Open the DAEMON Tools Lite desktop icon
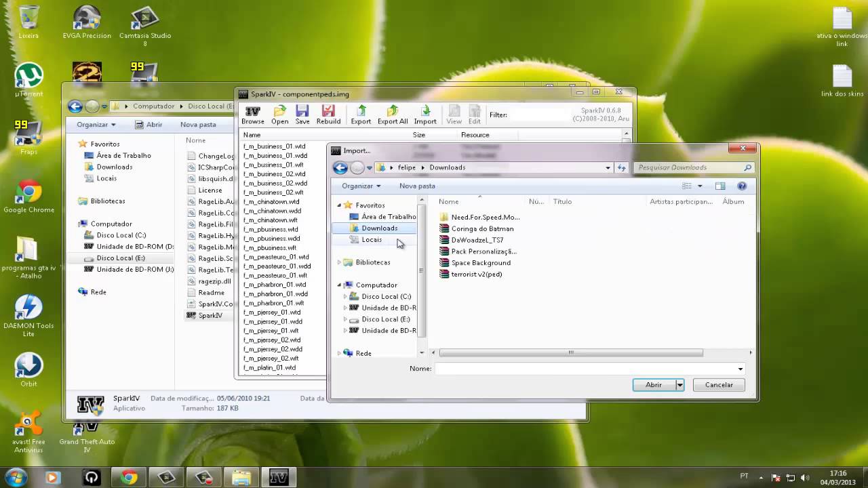The width and height of the screenshot is (868, 488). 28,316
